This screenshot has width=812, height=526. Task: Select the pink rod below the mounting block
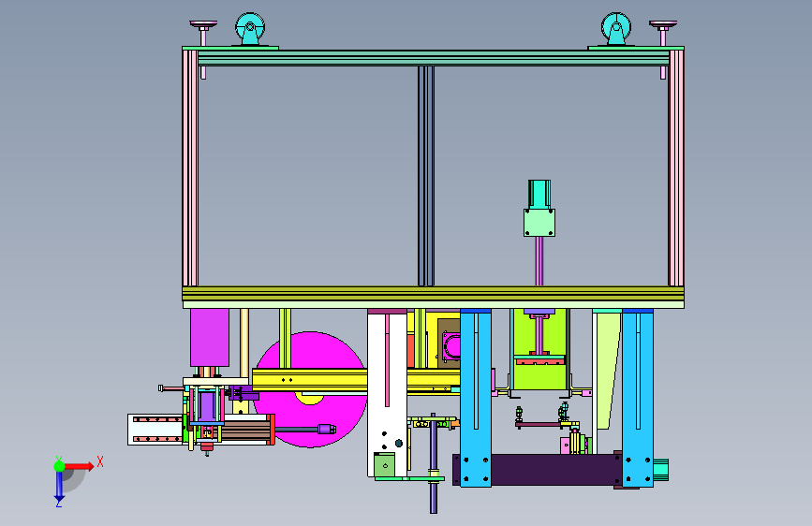[539, 261]
